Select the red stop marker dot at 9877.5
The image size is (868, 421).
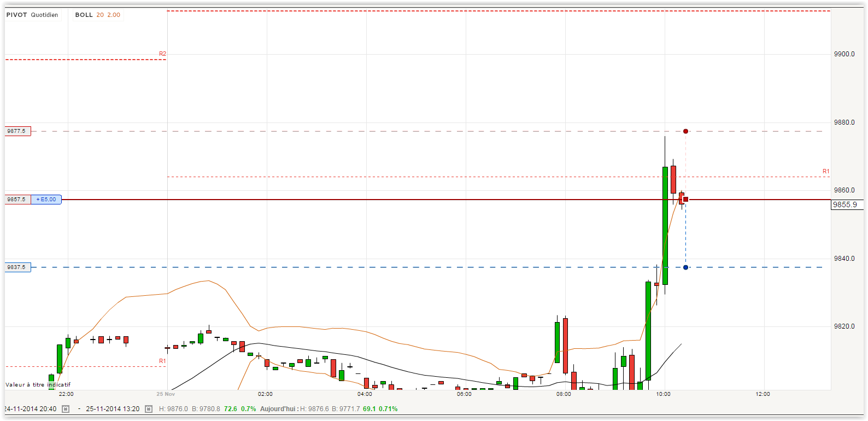685,131
